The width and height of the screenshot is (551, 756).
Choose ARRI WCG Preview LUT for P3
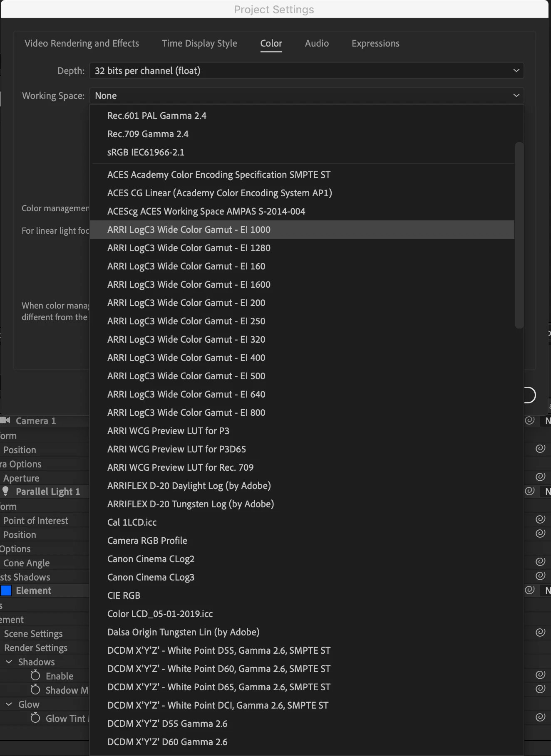[302, 431]
